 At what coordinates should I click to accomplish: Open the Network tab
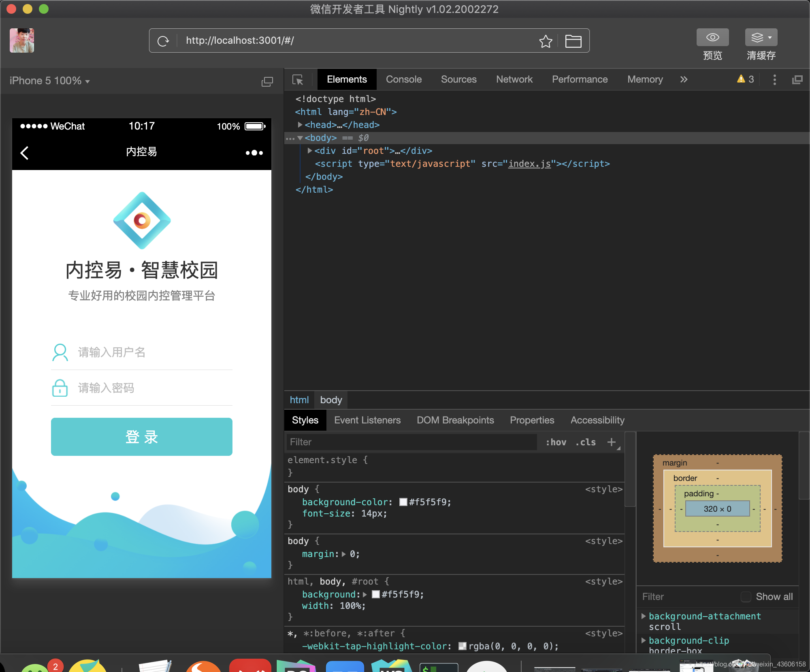tap(514, 79)
